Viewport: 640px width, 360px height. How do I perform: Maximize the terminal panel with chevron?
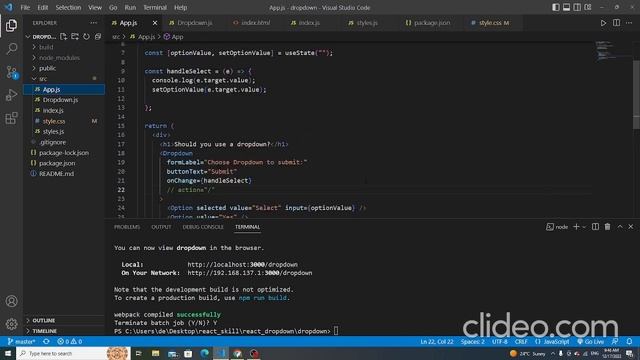(620, 227)
